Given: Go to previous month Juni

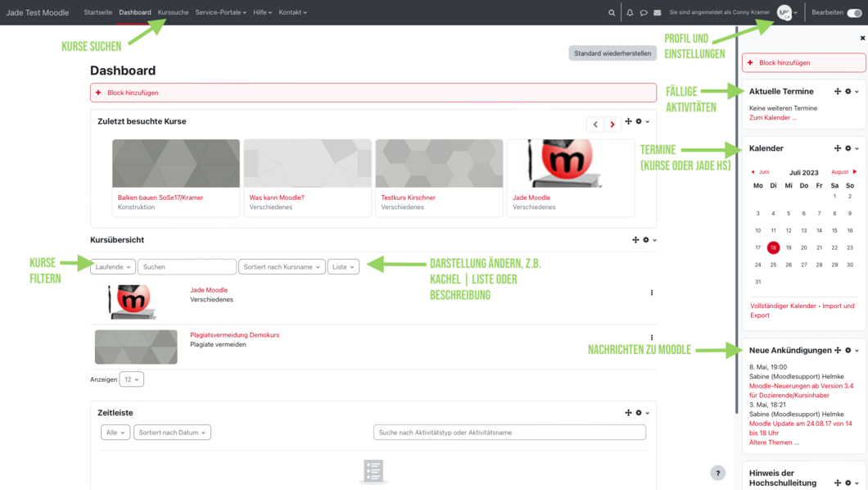Looking at the screenshot, I should click(x=760, y=172).
